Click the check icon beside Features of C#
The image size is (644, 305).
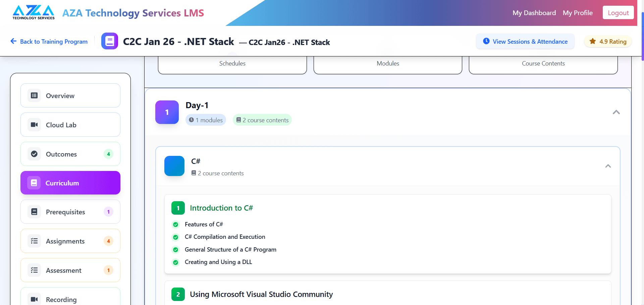click(x=175, y=224)
